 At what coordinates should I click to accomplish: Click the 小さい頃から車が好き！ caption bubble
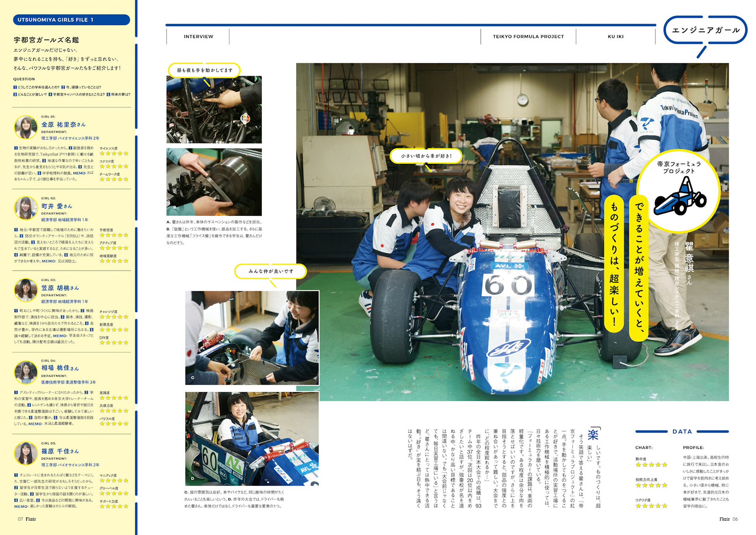pyautogui.click(x=426, y=156)
